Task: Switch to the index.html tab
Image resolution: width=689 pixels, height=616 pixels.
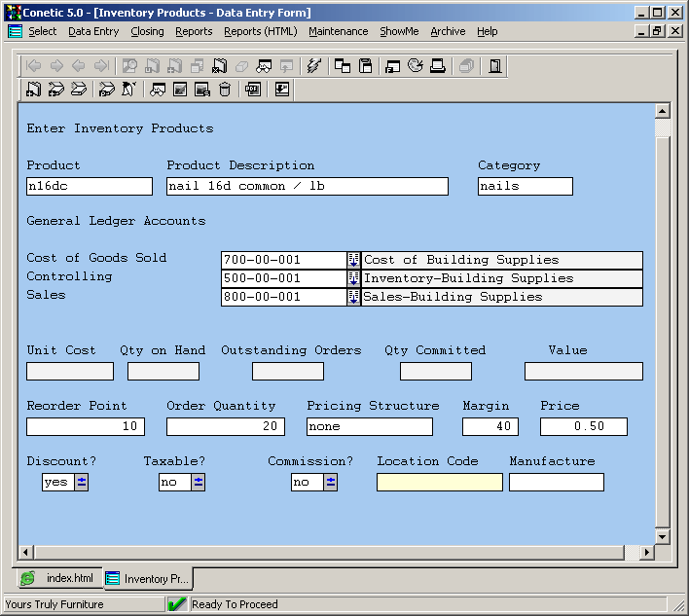Action: coord(59,578)
